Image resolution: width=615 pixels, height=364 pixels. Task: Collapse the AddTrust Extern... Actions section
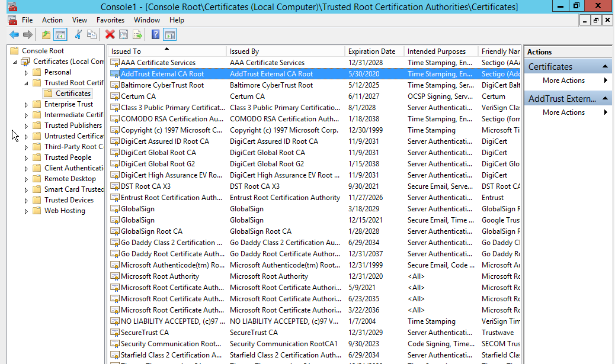coord(605,98)
